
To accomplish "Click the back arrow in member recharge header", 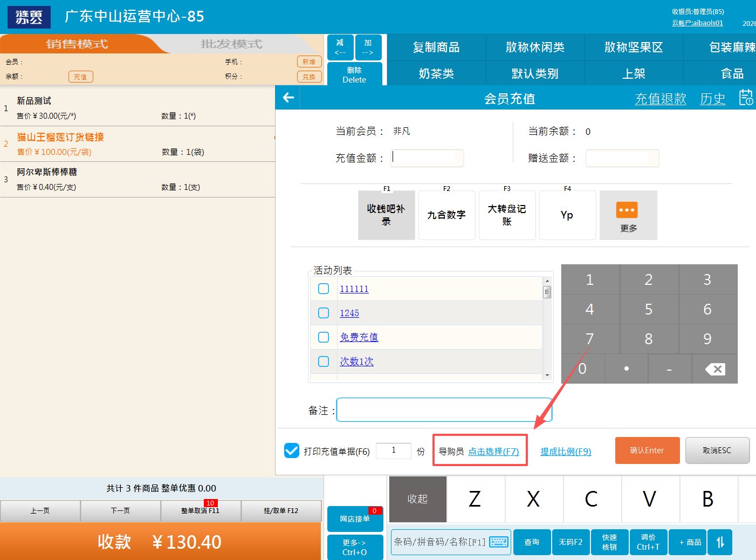I will click(288, 98).
